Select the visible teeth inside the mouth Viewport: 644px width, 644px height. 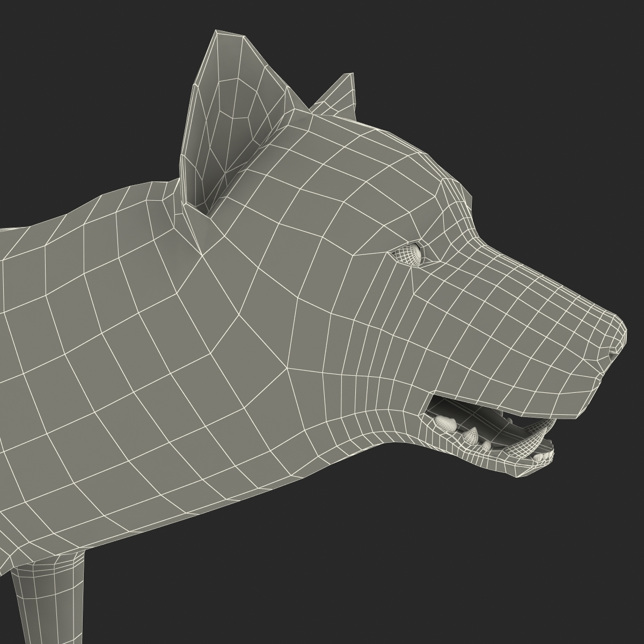[472, 435]
